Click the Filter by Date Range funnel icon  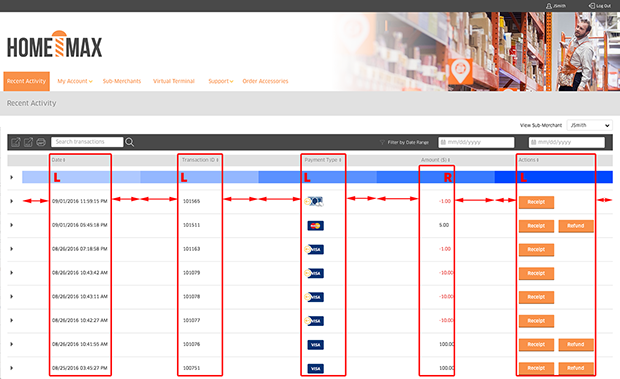pyautogui.click(x=382, y=142)
